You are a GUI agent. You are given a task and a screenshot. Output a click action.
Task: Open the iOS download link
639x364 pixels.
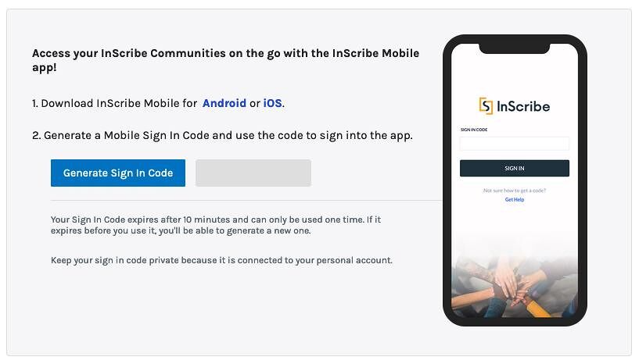point(273,103)
